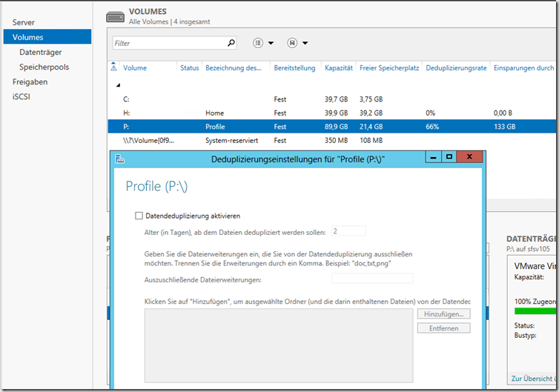
Task: Click the Volumes disk icon in header
Action: click(116, 16)
